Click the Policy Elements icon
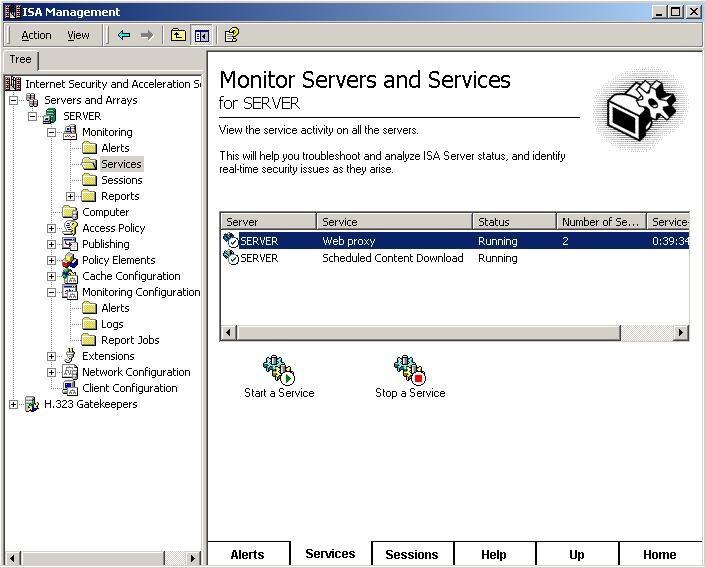This screenshot has height=568, width=705. coord(70,260)
